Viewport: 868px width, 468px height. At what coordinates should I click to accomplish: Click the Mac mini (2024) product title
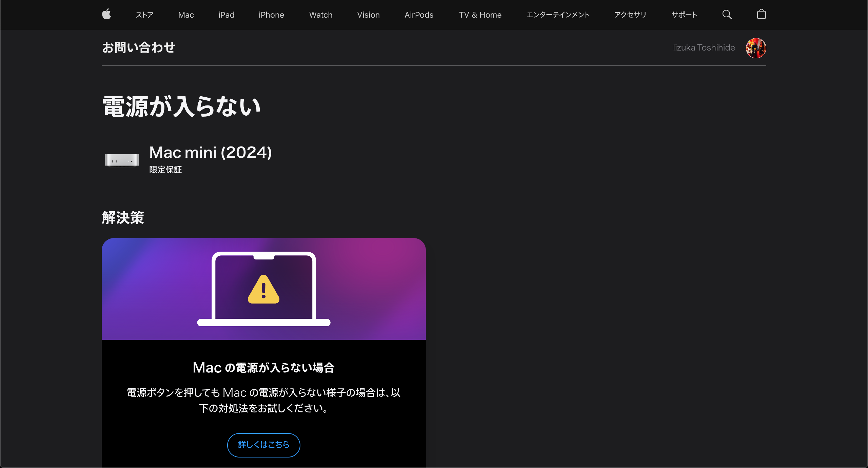pyautogui.click(x=211, y=153)
